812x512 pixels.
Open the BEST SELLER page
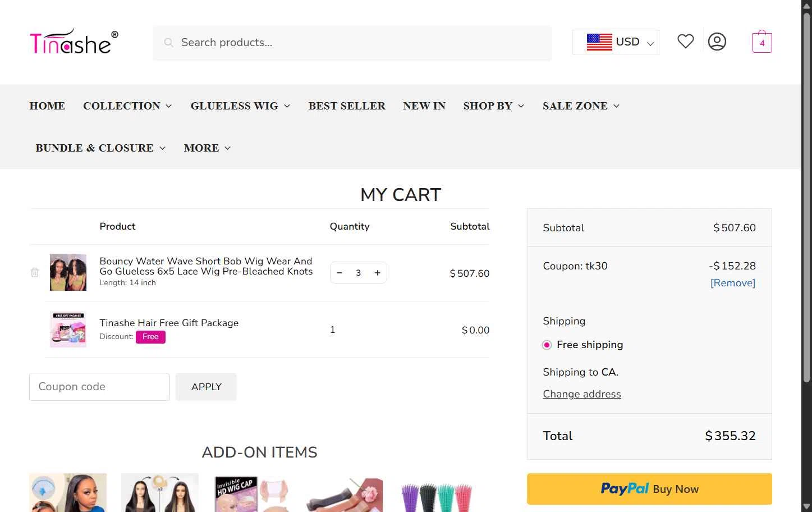(347, 106)
